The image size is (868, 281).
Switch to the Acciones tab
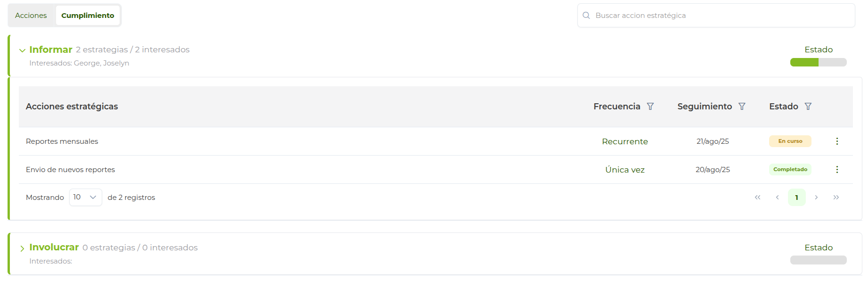tap(31, 16)
